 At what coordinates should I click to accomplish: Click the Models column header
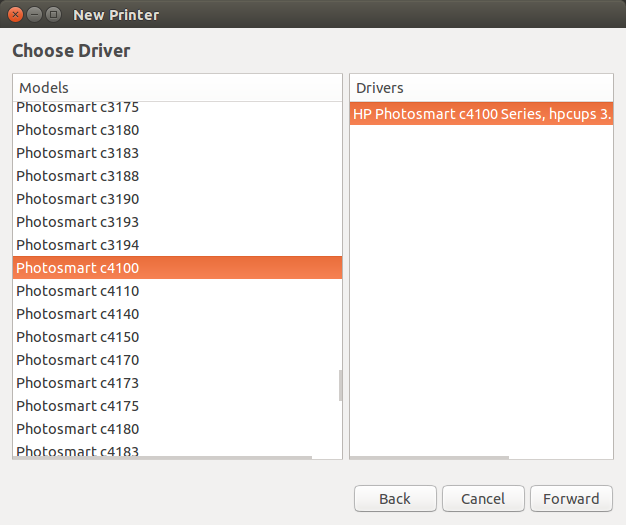[x=177, y=87]
